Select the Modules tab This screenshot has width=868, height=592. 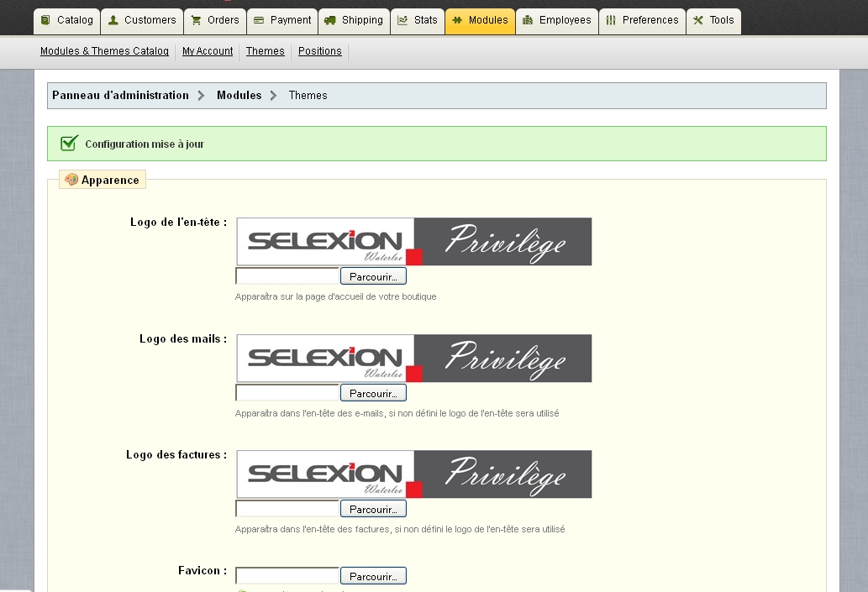[480, 21]
